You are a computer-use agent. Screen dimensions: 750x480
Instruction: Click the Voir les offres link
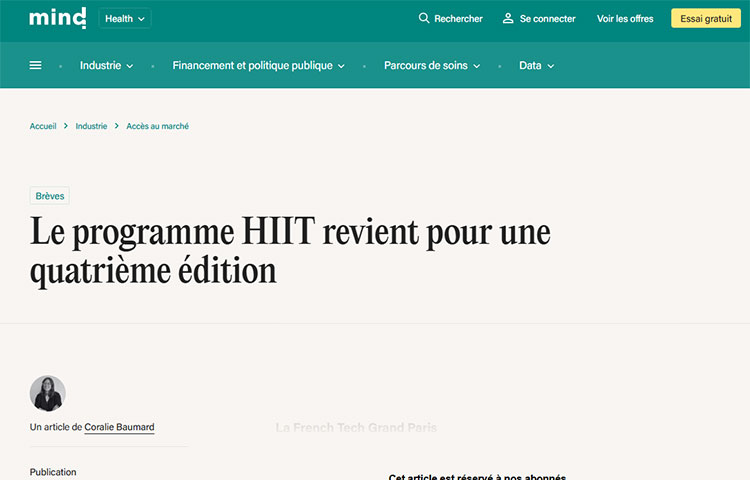point(625,18)
